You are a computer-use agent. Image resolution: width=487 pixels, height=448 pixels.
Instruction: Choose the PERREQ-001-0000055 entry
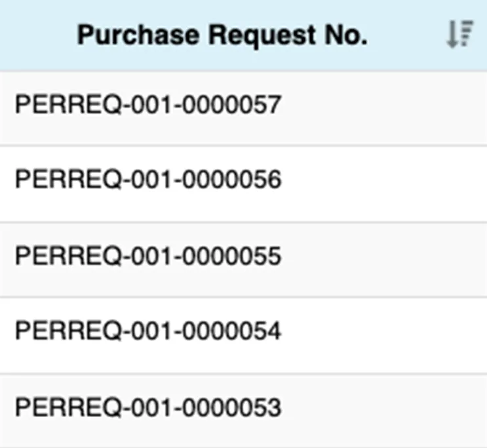148,256
